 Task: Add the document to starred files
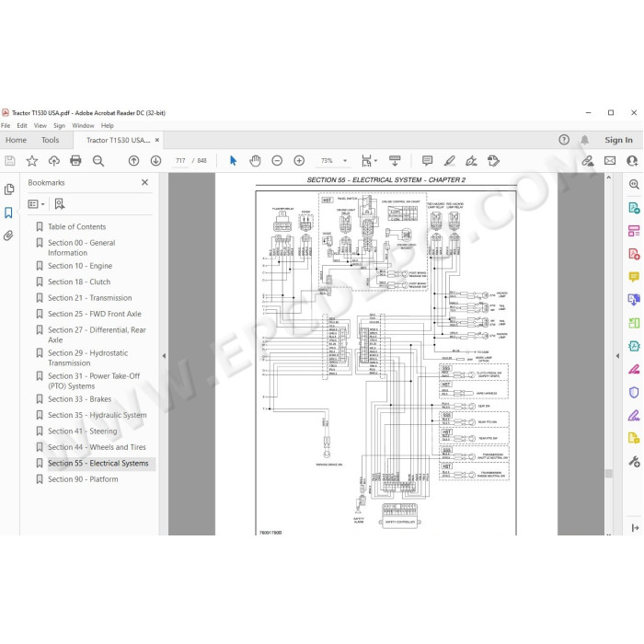(31, 161)
